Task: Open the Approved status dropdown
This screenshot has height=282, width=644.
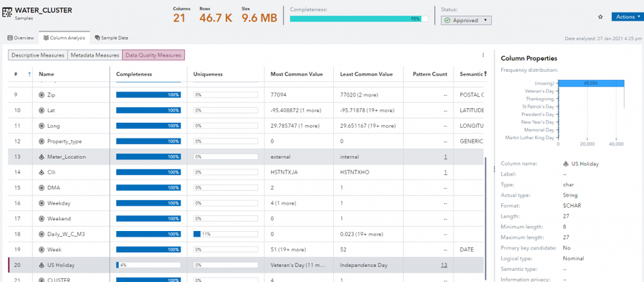Action: pos(466,21)
